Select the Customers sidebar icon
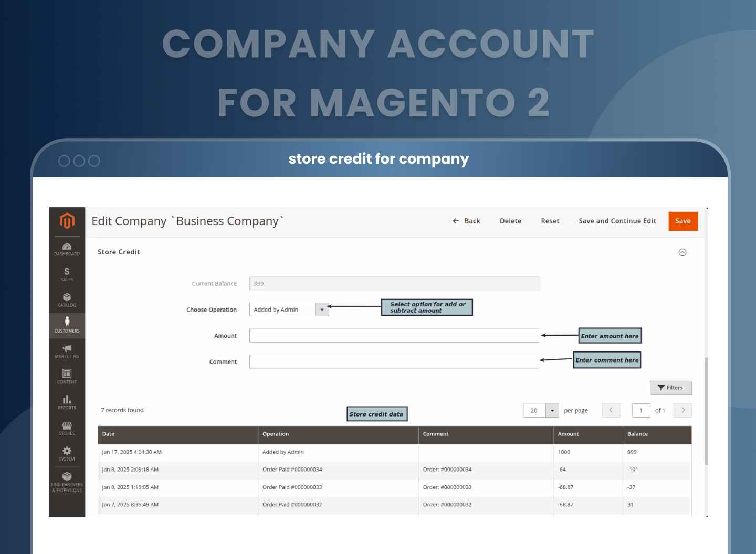Viewport: 756px width, 554px height. [x=67, y=325]
